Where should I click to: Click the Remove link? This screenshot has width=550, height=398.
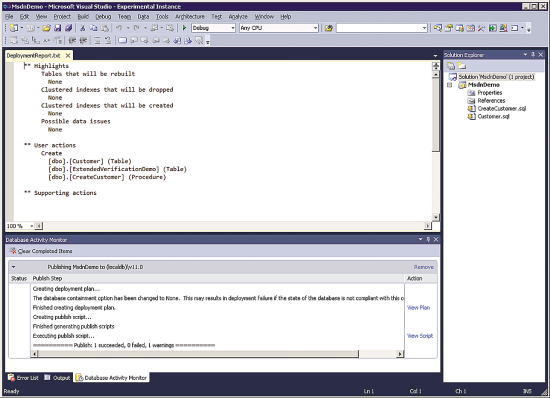pos(424,267)
